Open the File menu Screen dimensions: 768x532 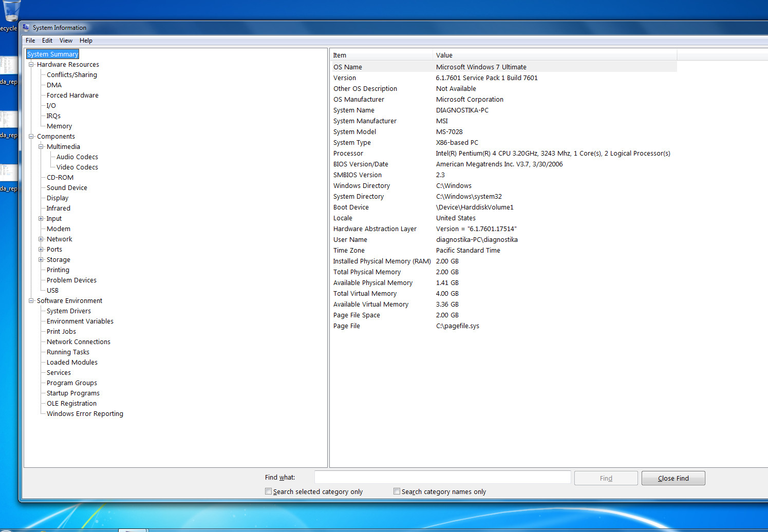30,41
